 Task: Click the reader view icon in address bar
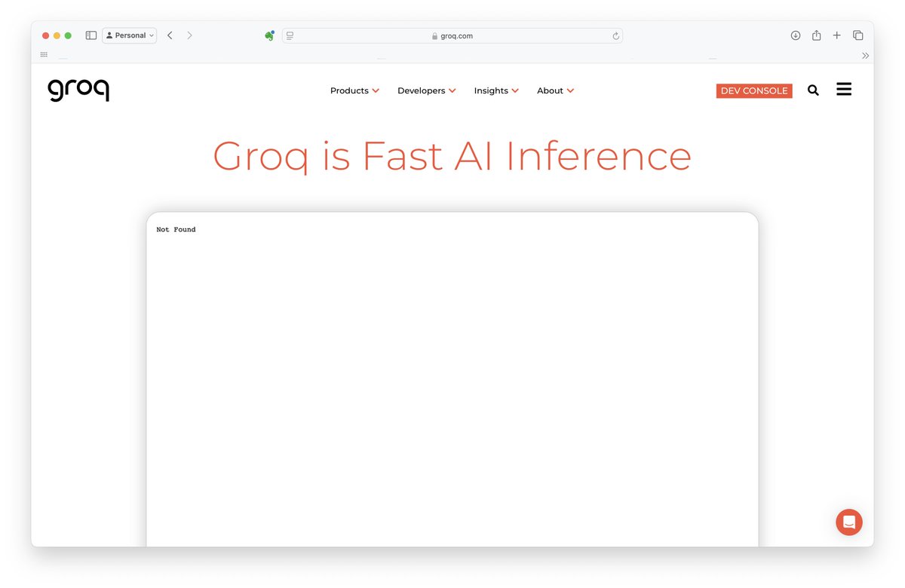coord(290,35)
